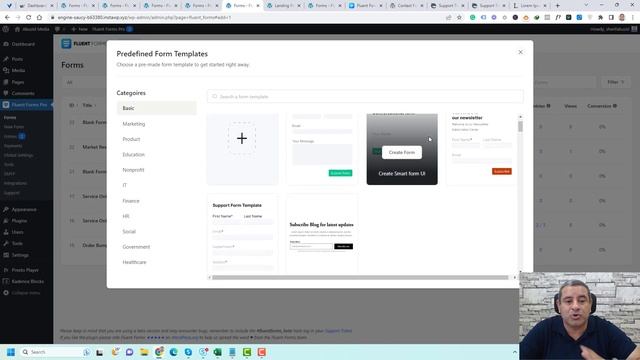
Task: Open Plugins in the WordPress sidebar
Action: 19,221
